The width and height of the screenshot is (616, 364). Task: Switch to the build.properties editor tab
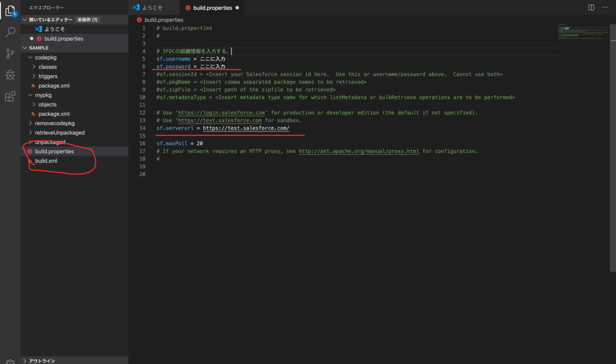pyautogui.click(x=213, y=8)
